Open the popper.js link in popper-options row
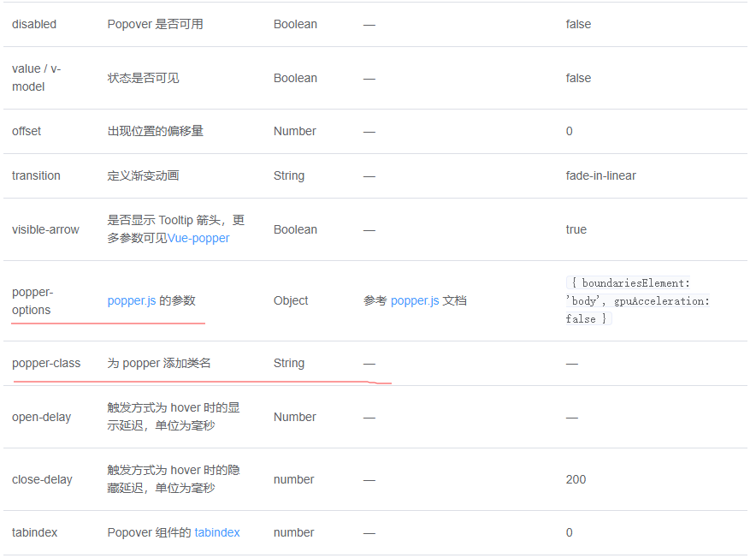 pyautogui.click(x=130, y=300)
